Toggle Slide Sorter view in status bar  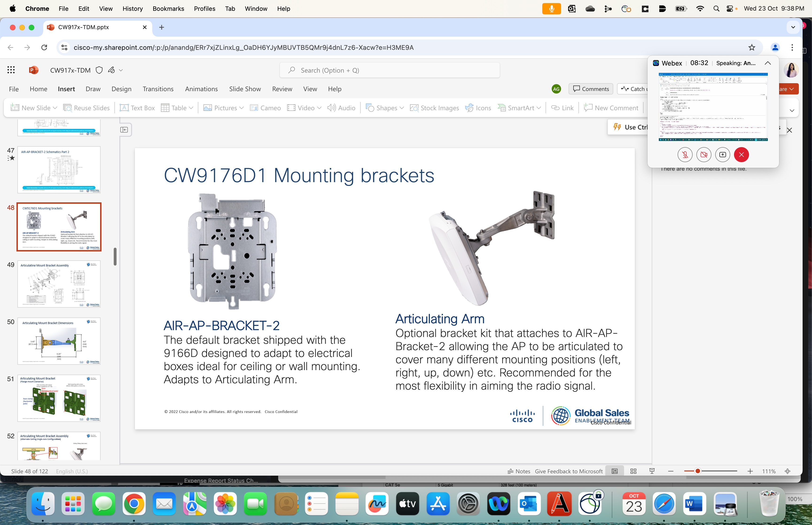point(633,471)
